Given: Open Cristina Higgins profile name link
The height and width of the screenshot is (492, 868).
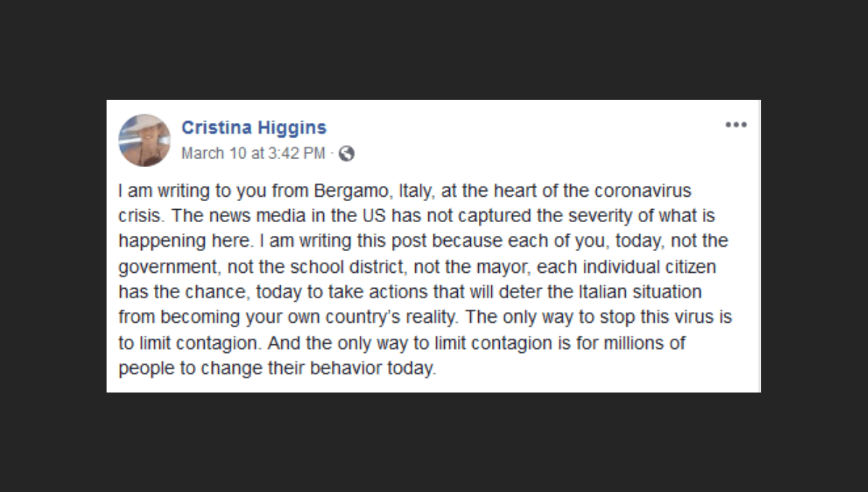Looking at the screenshot, I should tap(254, 128).
